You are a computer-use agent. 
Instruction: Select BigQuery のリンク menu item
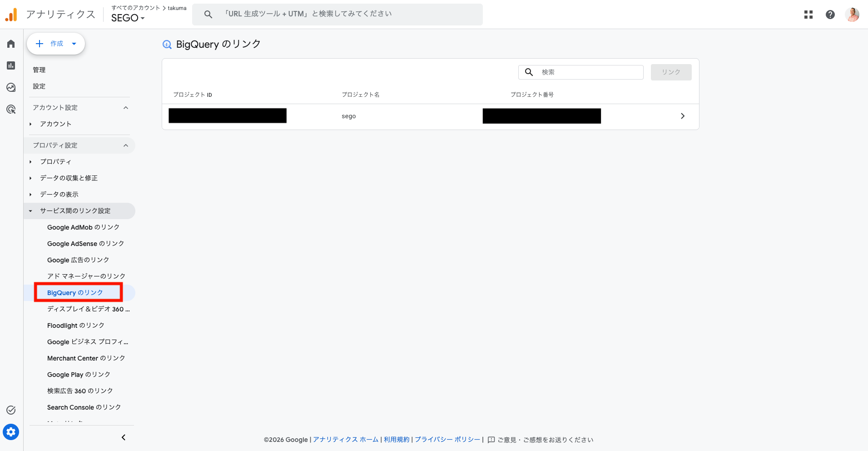[x=75, y=293]
